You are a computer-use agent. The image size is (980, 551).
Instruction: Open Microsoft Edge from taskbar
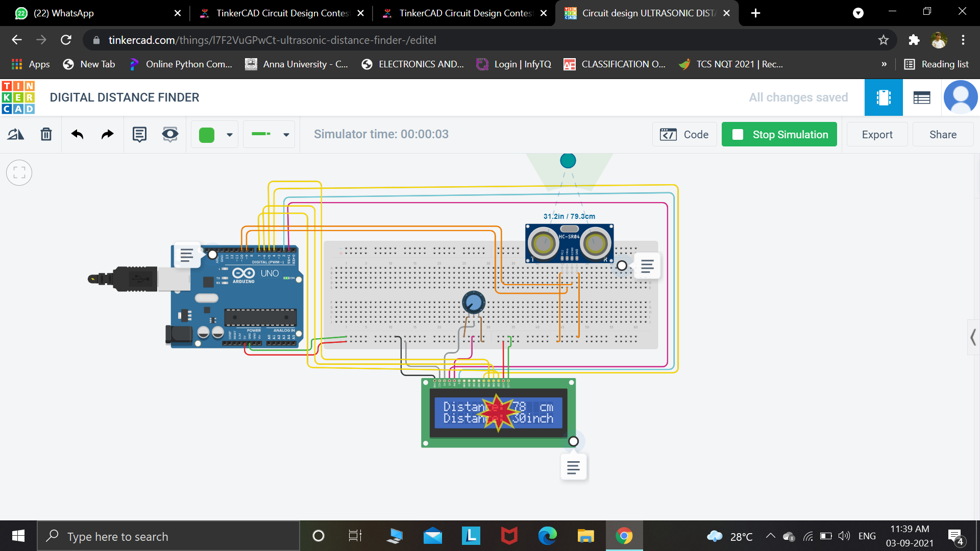[x=548, y=536]
